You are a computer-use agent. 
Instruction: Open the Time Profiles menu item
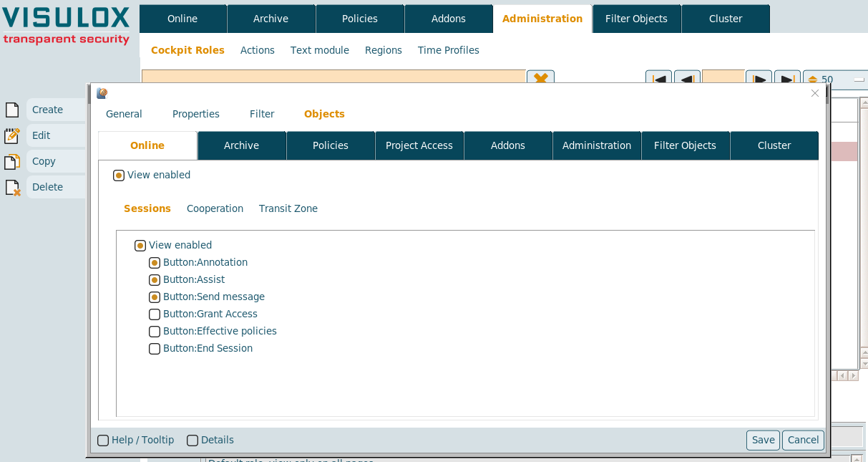coord(449,50)
